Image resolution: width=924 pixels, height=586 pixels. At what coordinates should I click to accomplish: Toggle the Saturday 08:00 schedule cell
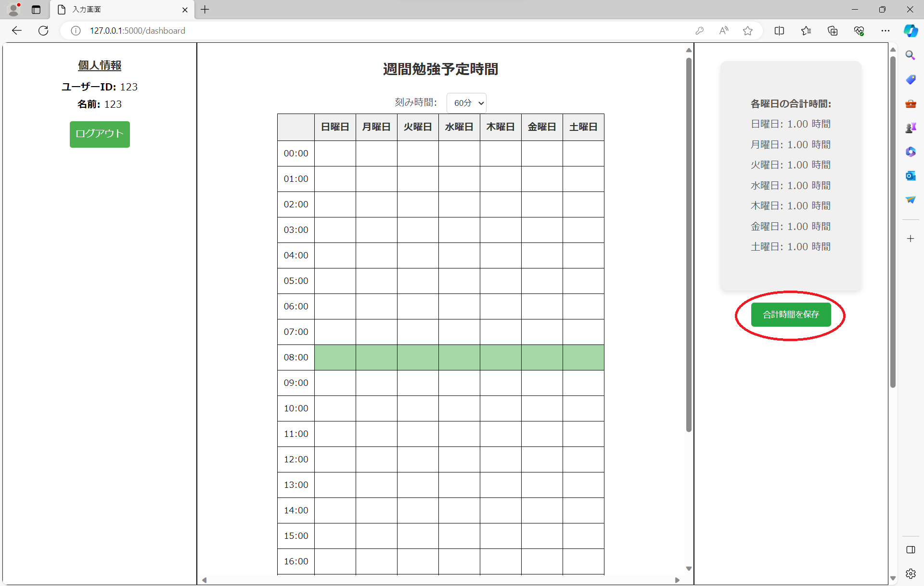click(583, 357)
